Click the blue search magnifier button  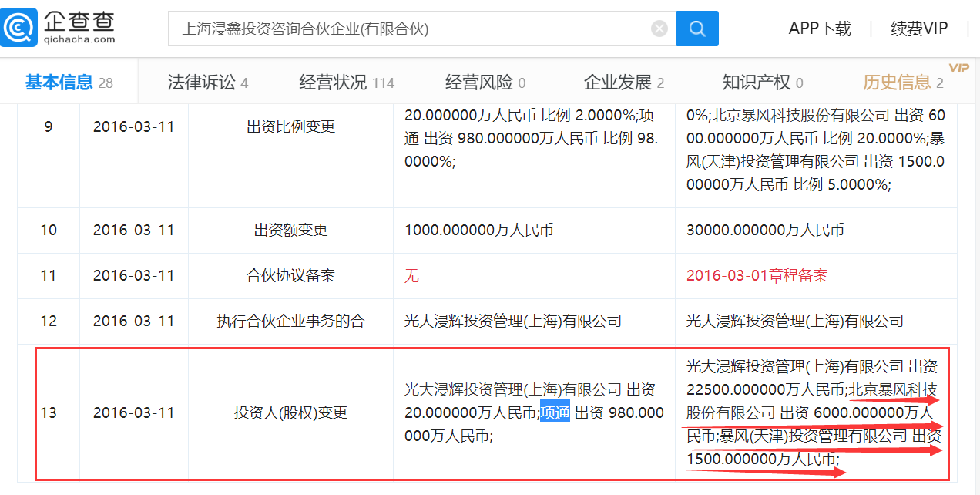click(x=697, y=29)
